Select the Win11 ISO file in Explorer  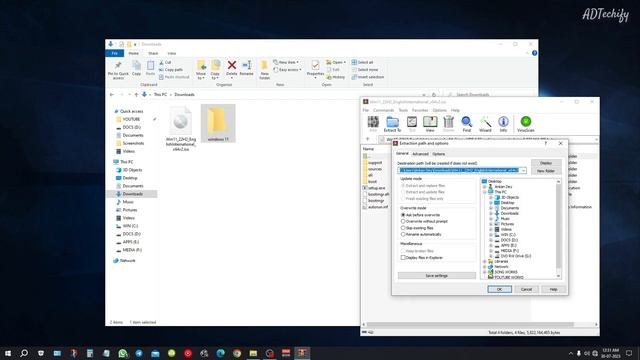point(180,129)
